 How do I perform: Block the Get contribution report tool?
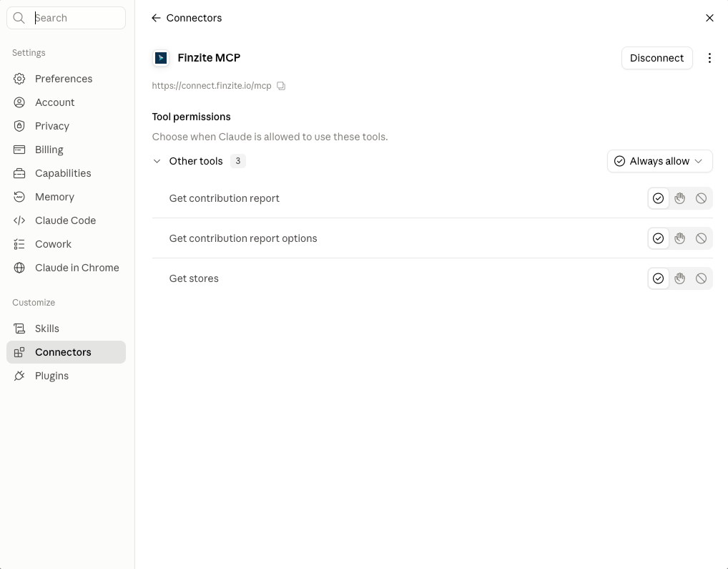(x=701, y=198)
